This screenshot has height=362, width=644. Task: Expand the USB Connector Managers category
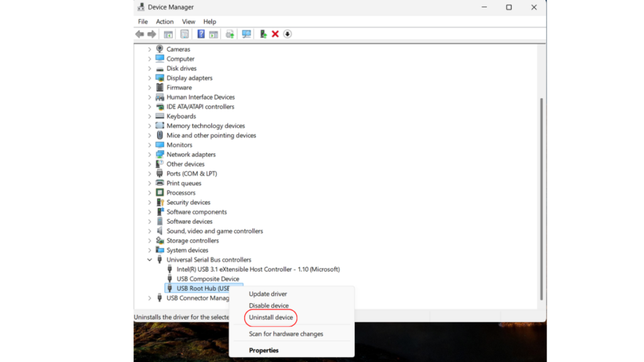tap(150, 298)
